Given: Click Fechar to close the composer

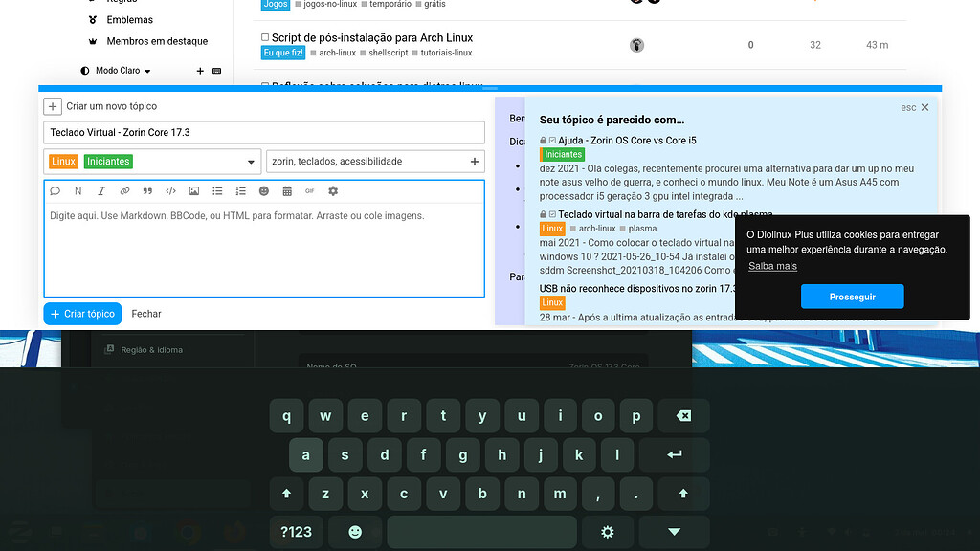Looking at the screenshot, I should 146,314.
